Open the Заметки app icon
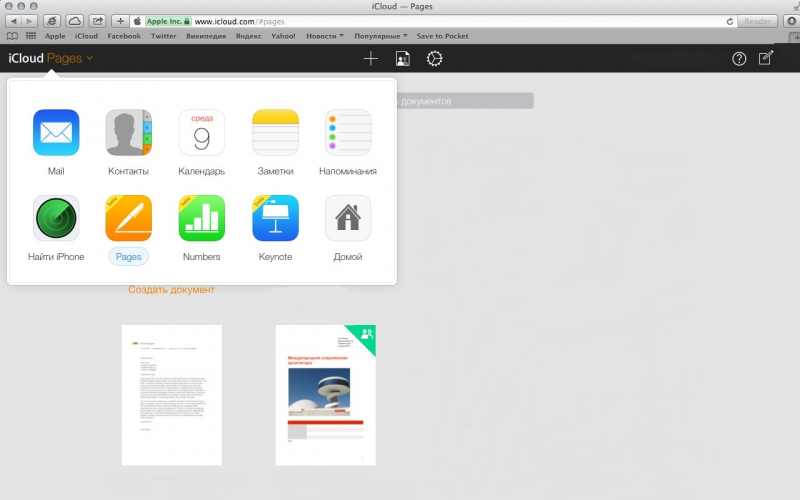The height and width of the screenshot is (500, 800). pos(275,132)
